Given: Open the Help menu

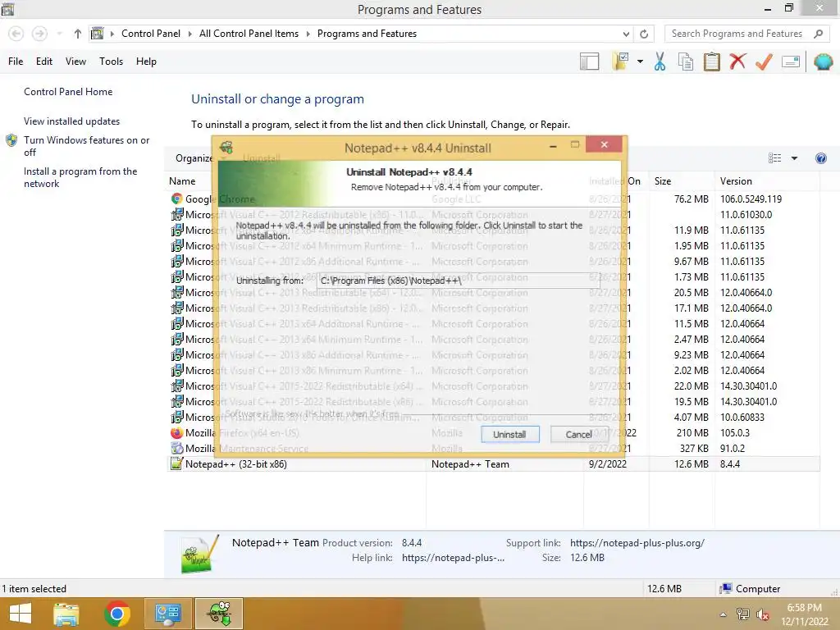Looking at the screenshot, I should 146,61.
